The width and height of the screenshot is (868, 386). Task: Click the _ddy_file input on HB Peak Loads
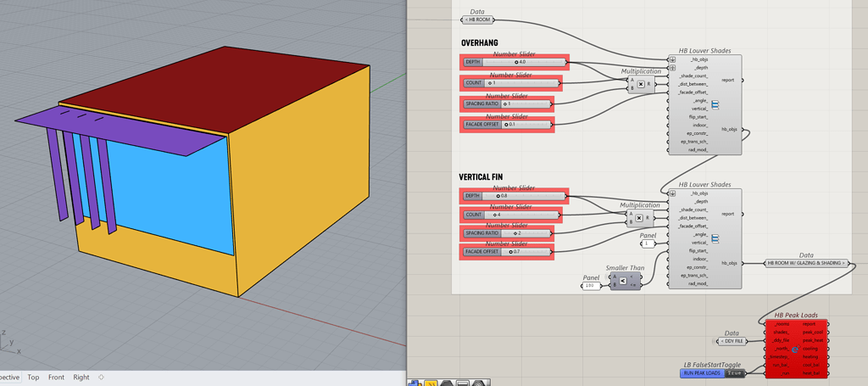pyautogui.click(x=780, y=340)
